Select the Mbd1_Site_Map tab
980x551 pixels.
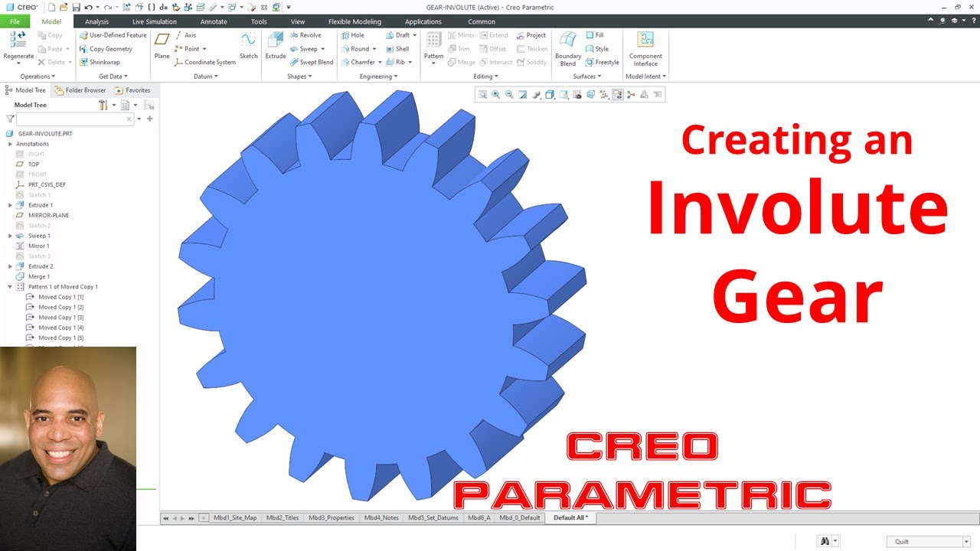point(235,518)
